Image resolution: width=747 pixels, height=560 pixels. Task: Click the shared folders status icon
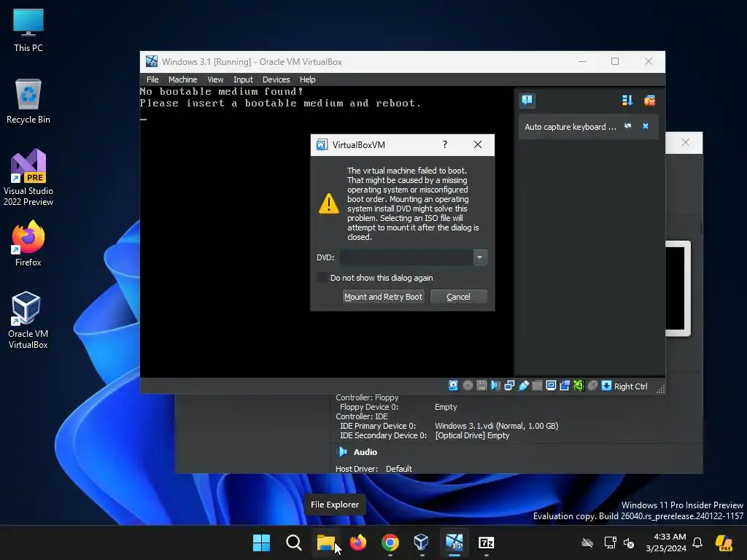tap(537, 386)
